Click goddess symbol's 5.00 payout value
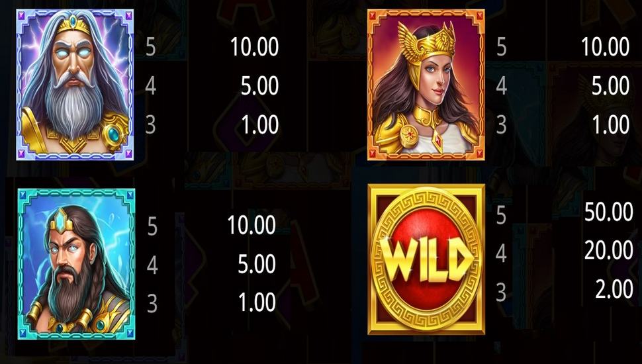This screenshot has height=364, width=642. point(610,86)
